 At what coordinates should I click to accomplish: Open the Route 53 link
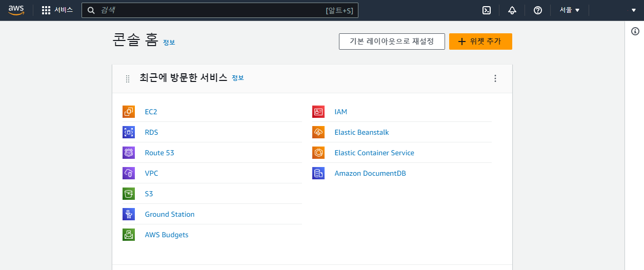159,153
